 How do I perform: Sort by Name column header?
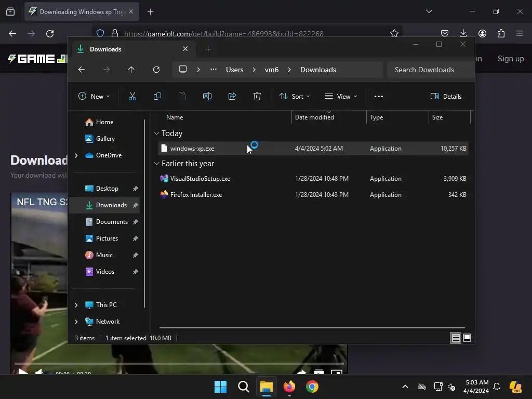(175, 117)
